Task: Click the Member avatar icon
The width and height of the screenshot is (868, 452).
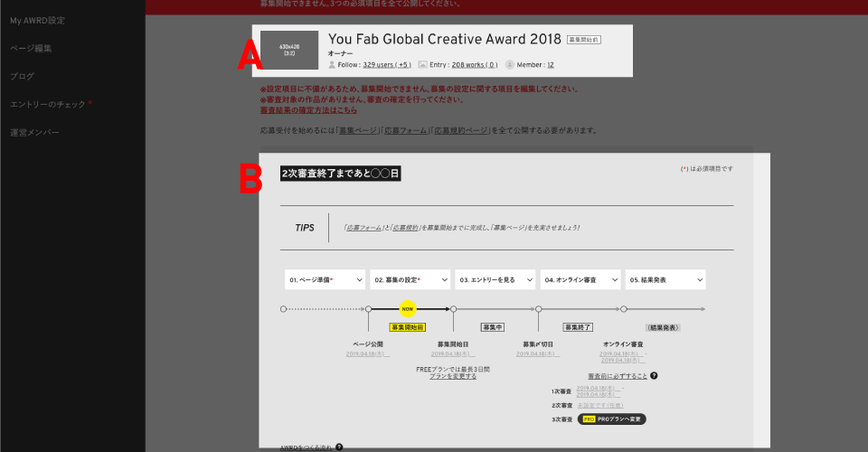Action: click(510, 65)
